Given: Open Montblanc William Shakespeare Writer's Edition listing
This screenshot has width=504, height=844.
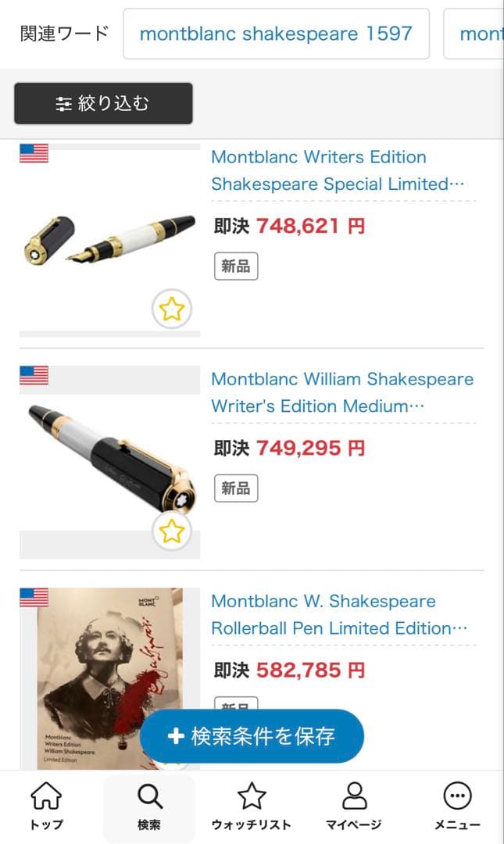Looking at the screenshot, I should tap(341, 392).
